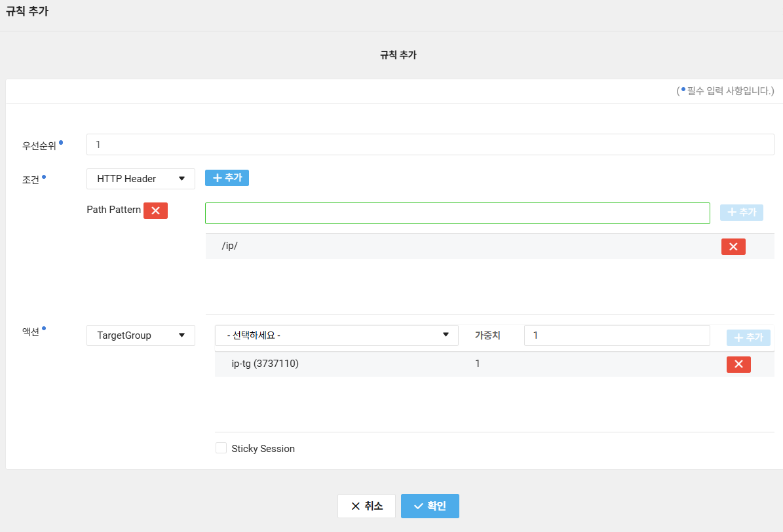The image size is (783, 532).
Task: Open the HTTP Header condition dropdown
Action: (141, 179)
